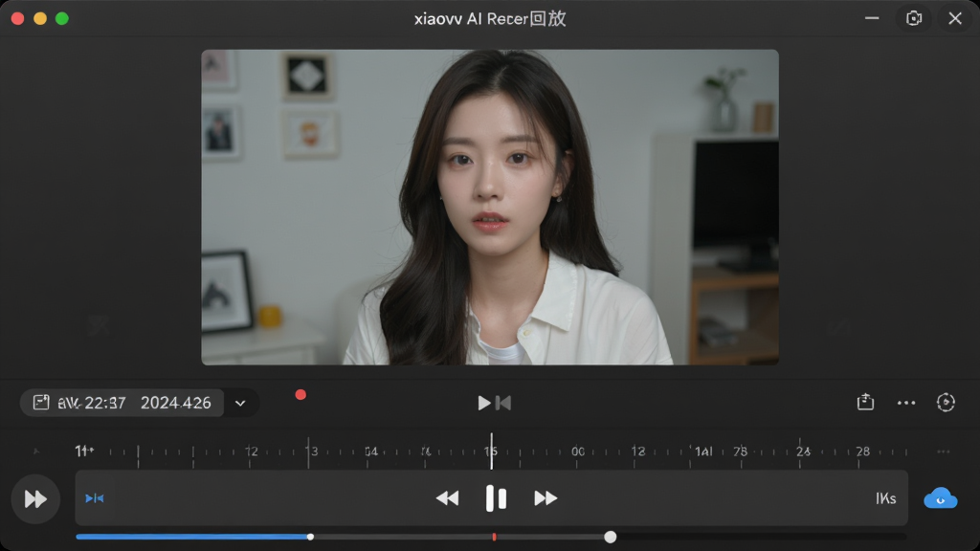Click the calendar icon in date field
The height and width of the screenshot is (551, 980).
click(x=41, y=403)
